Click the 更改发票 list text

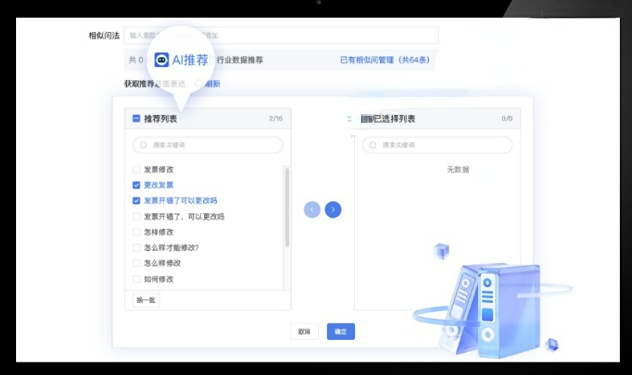tap(159, 185)
